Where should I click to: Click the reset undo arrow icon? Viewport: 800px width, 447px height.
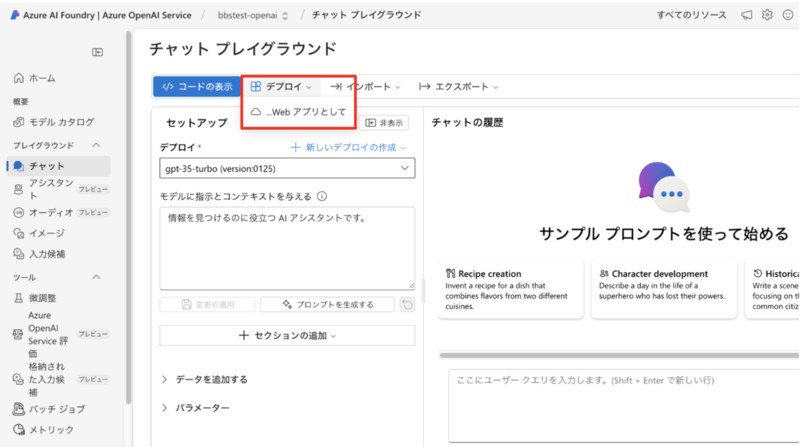pyautogui.click(x=407, y=305)
